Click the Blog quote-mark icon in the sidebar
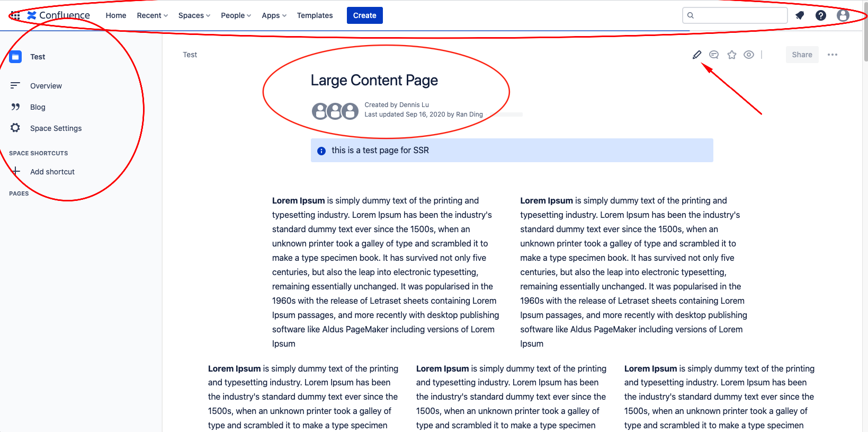Image resolution: width=868 pixels, height=432 pixels. click(15, 107)
